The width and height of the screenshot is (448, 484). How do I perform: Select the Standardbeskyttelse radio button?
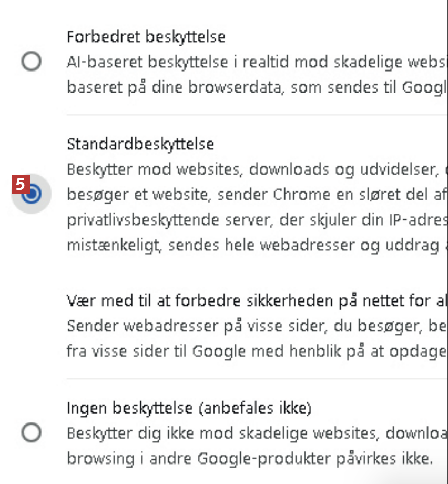click(x=32, y=194)
